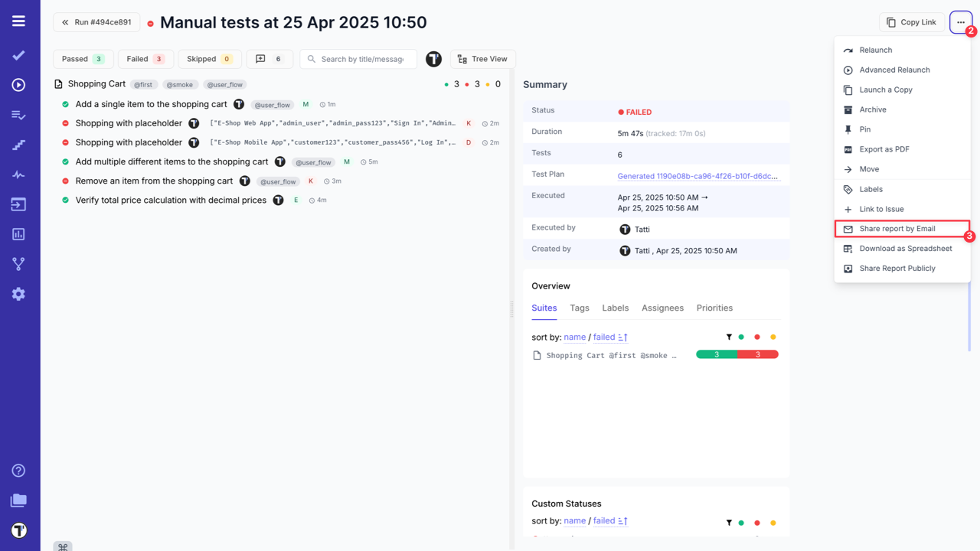Viewport: 980px width, 551px height.
Task: Collapse the sidebar with the hamburger icon
Action: [19, 21]
